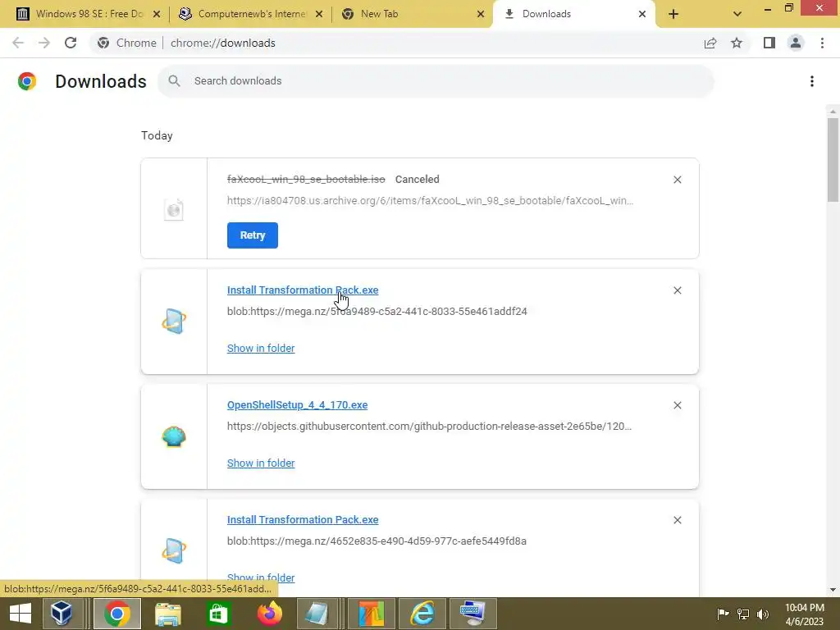The image size is (840, 630).
Task: Click the archive.org URL of canceled download
Action: coord(430,201)
